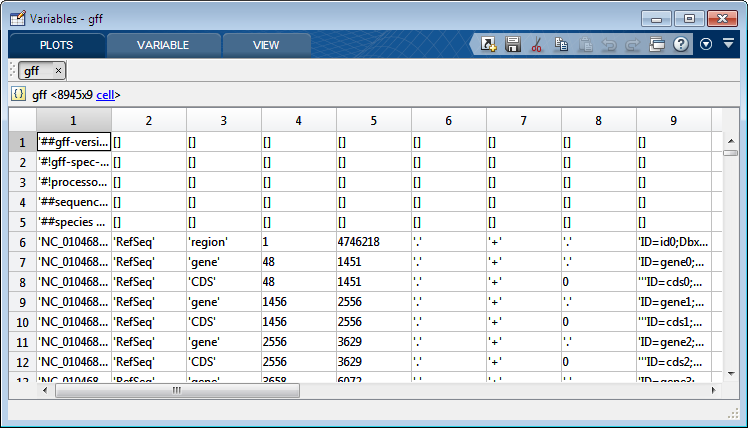Switch to the VIEW tab
The width and height of the screenshot is (748, 428).
[x=266, y=45]
